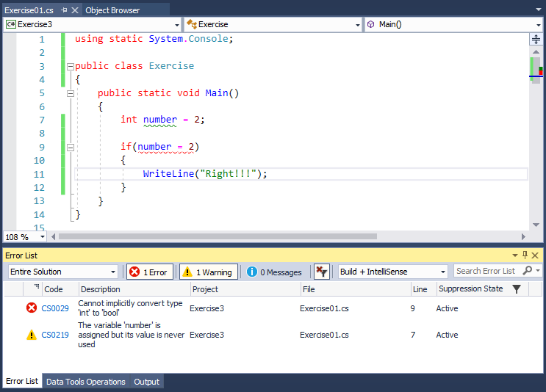Click the Search Error List field
This screenshot has width=546, height=392.
(x=486, y=271)
